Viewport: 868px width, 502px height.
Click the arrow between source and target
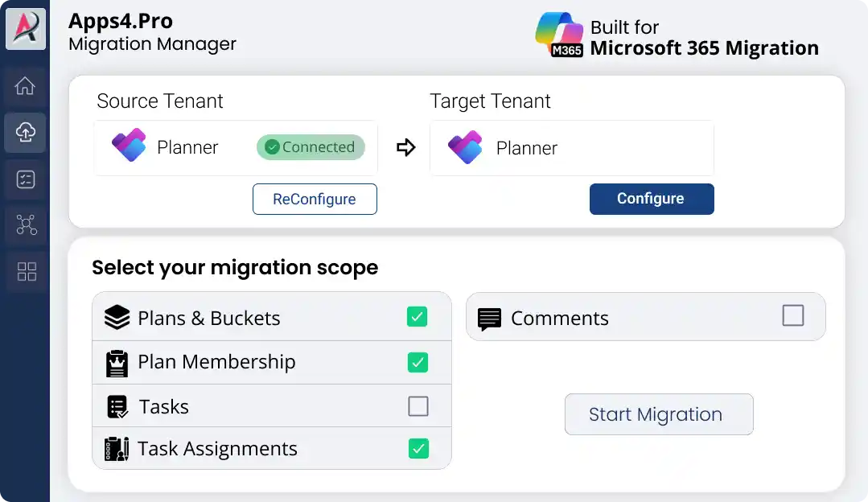[x=405, y=147]
